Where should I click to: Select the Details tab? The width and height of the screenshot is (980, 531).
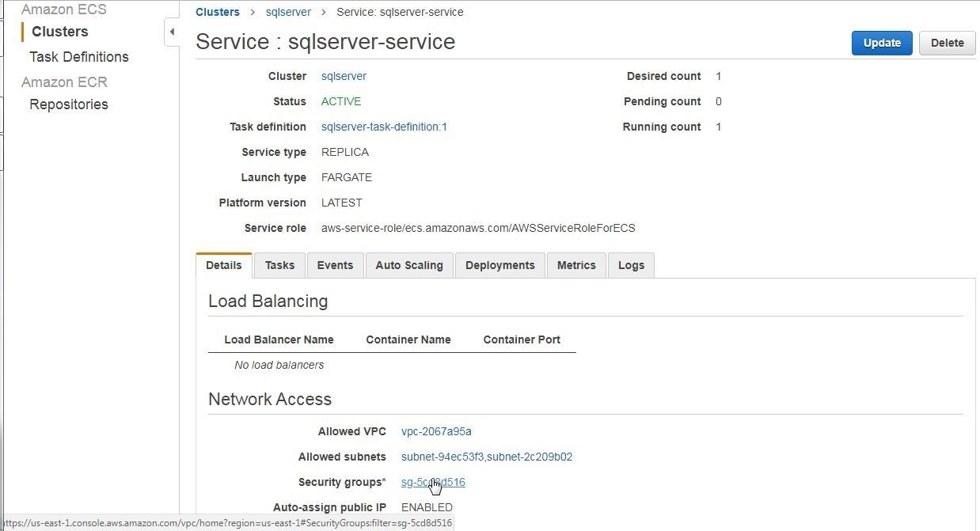click(224, 265)
